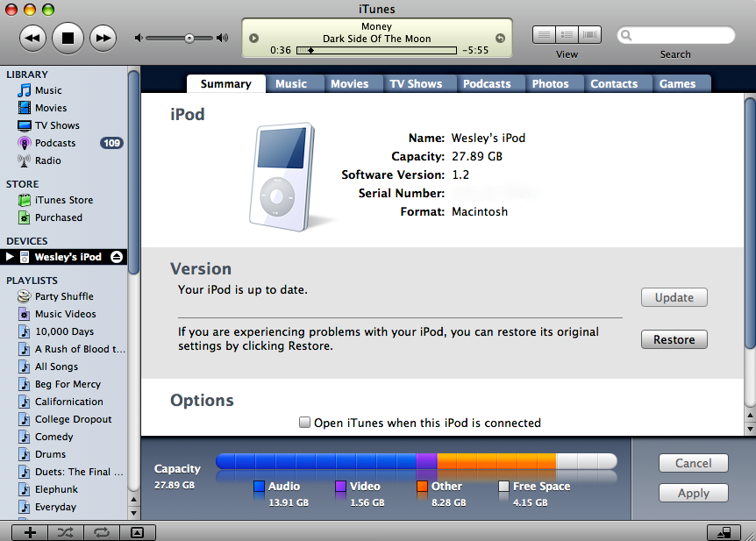Click the low volume speaker icon
Image resolution: width=756 pixels, height=541 pixels.
click(x=139, y=38)
